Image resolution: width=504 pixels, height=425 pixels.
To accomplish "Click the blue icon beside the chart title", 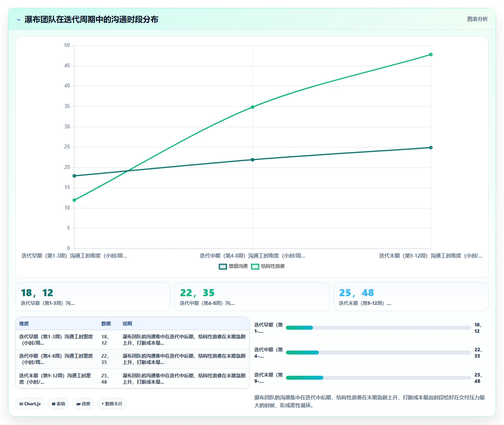I will (x=19, y=19).
